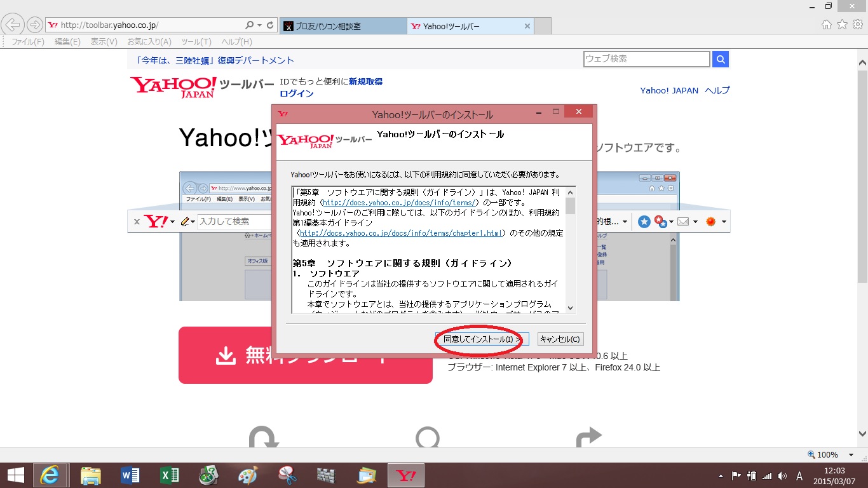Click the license agreement scrollbar thumb

(570, 206)
